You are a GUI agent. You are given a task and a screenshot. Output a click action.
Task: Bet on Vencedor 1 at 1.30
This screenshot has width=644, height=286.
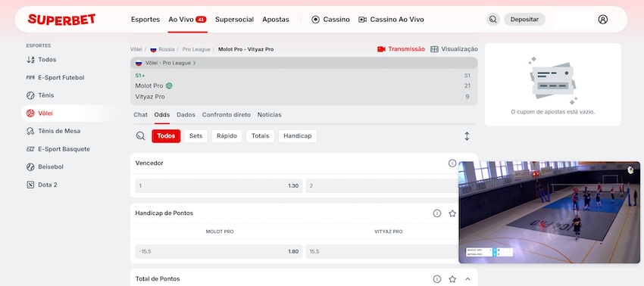pyautogui.click(x=218, y=186)
